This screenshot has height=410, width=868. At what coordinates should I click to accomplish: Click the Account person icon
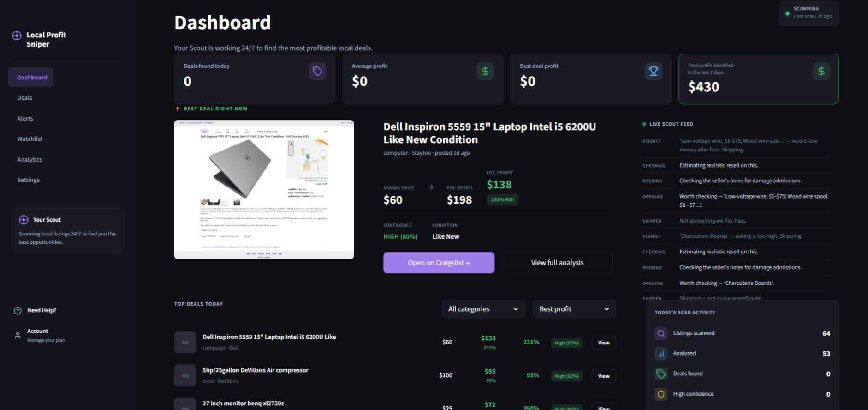point(18,335)
